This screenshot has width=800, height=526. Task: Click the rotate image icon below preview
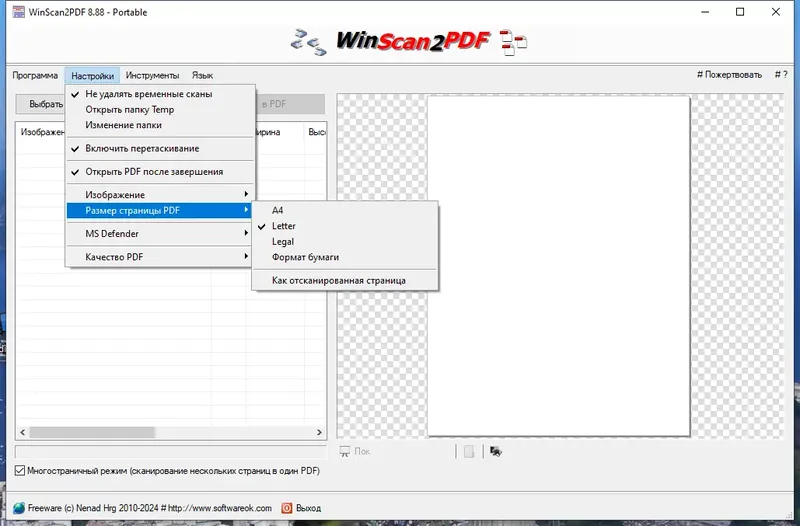495,452
